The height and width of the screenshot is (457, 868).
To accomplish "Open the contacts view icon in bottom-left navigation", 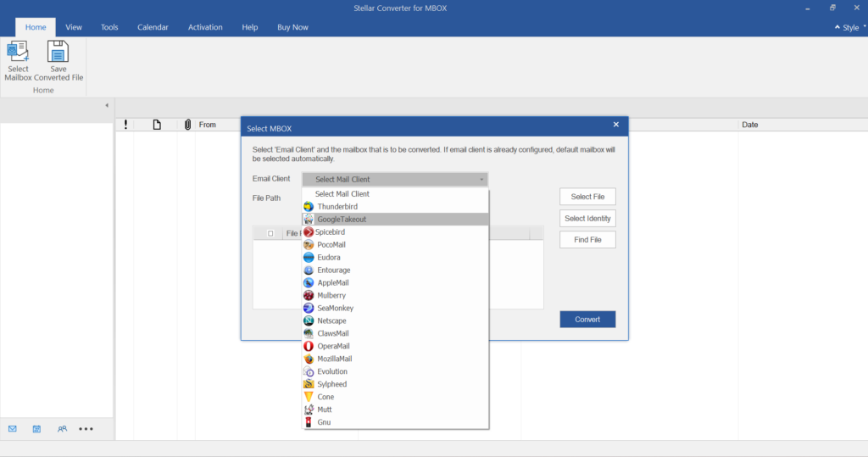I will (62, 429).
